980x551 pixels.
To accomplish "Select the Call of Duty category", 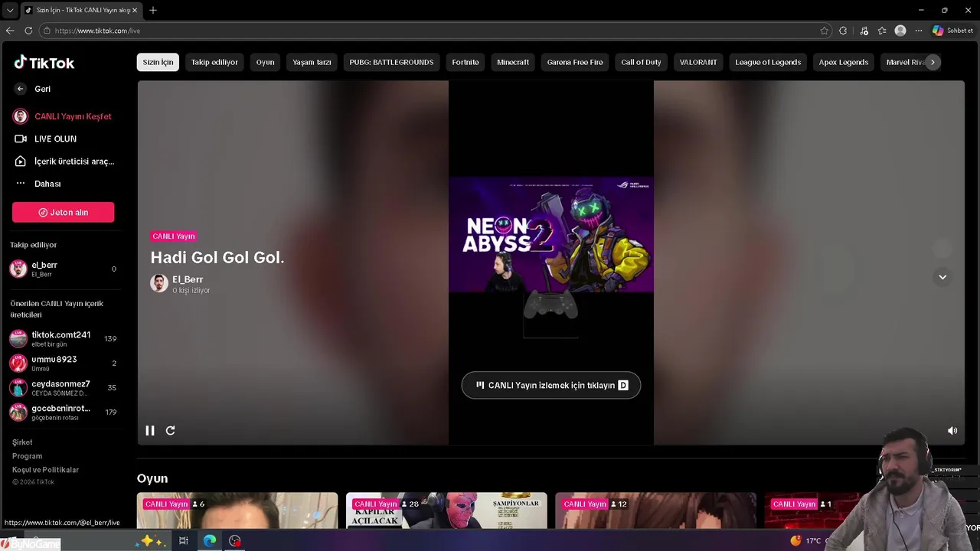I will point(641,62).
